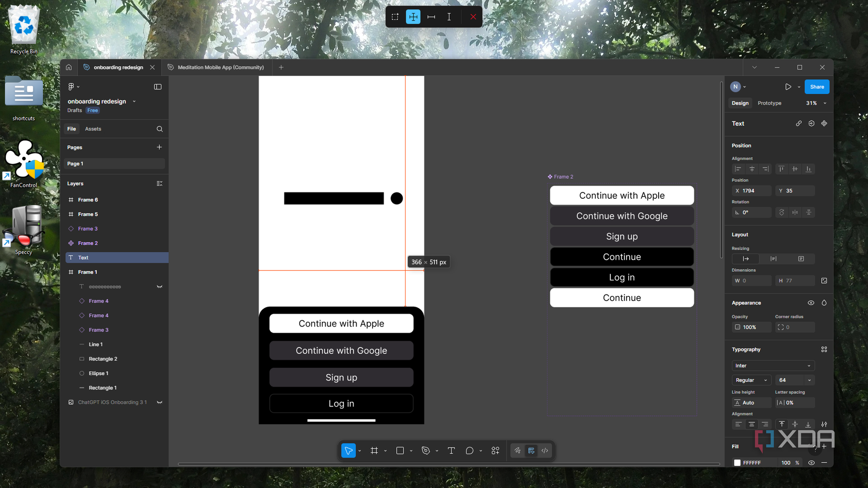Select the crosshair capture tool in top overlay

point(413,17)
